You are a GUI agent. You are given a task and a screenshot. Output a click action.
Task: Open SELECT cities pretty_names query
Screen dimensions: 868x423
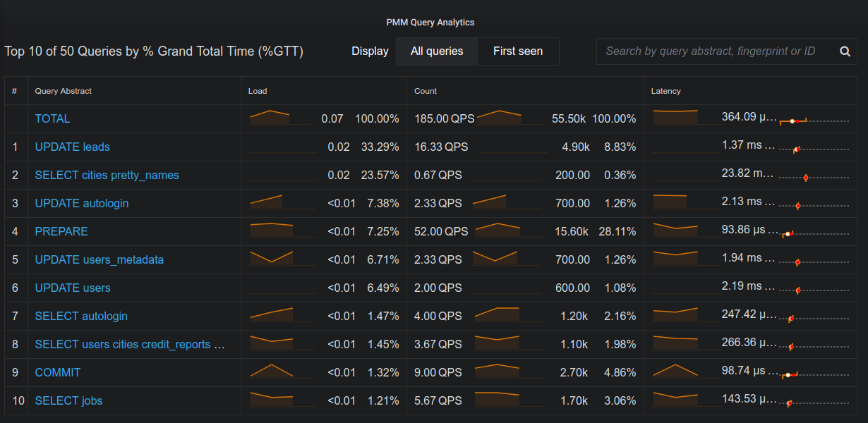pyautogui.click(x=107, y=175)
